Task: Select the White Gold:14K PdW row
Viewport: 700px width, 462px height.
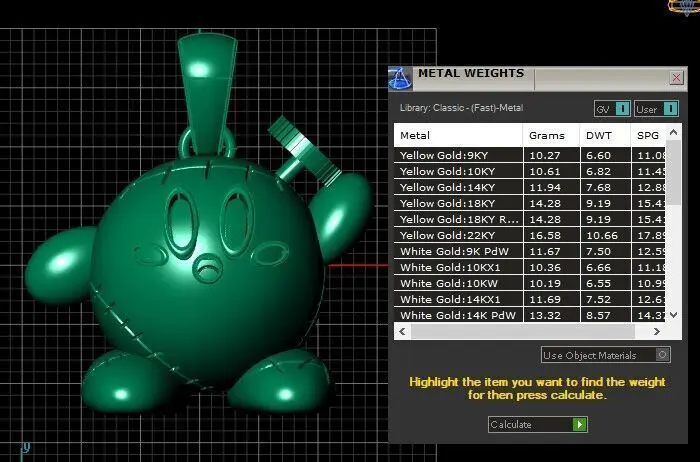Action: [530, 315]
